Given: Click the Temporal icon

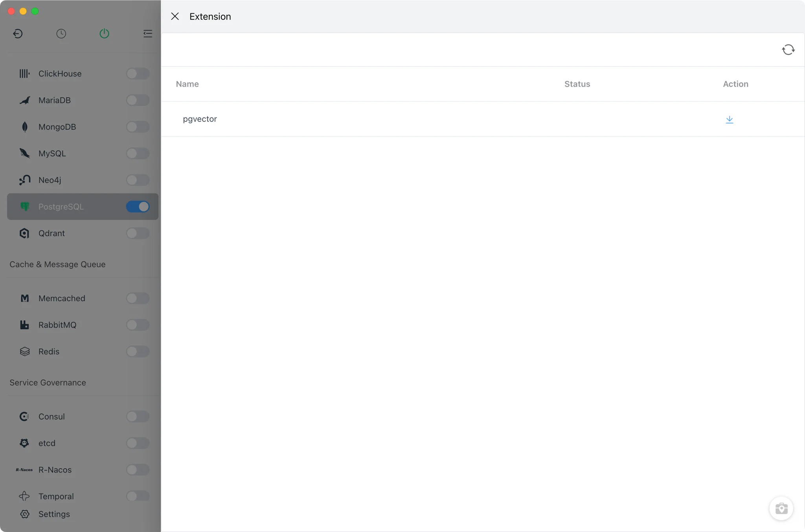Looking at the screenshot, I should point(24,496).
